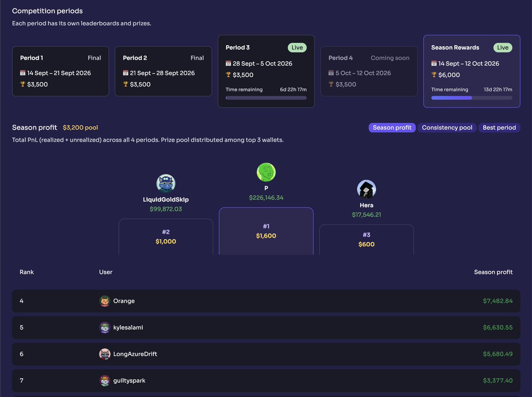Click the calendar icon in Season Rewards card

coord(434,63)
